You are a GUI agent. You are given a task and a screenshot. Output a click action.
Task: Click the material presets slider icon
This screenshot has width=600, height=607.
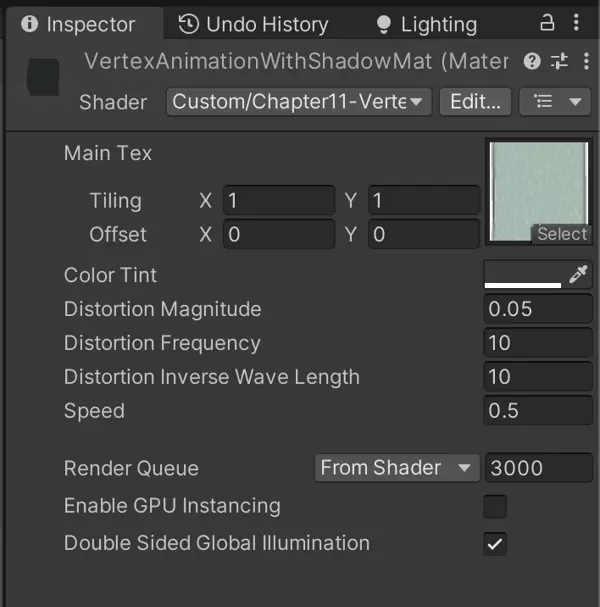coord(559,62)
